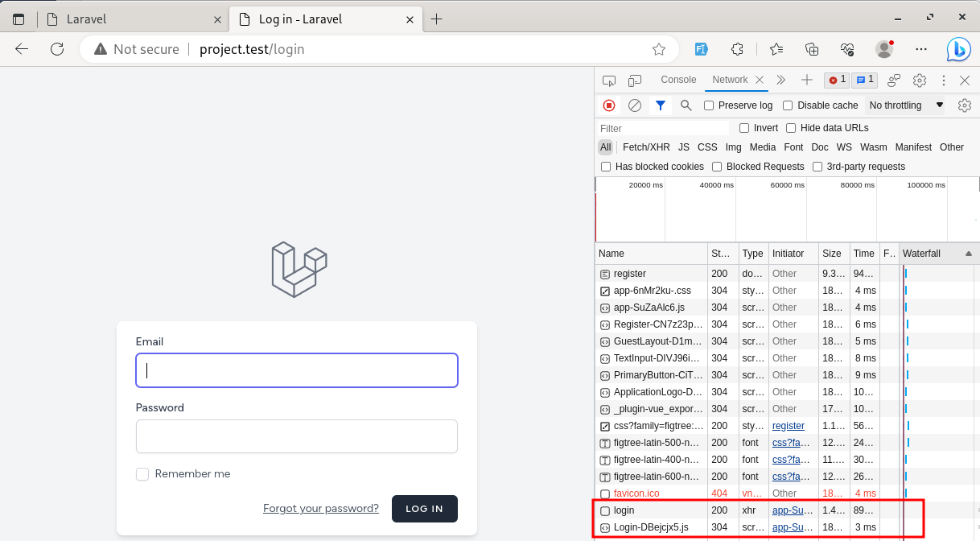Viewport: 980px width, 541px height.
Task: Go back to the previous page
Action: [x=22, y=49]
